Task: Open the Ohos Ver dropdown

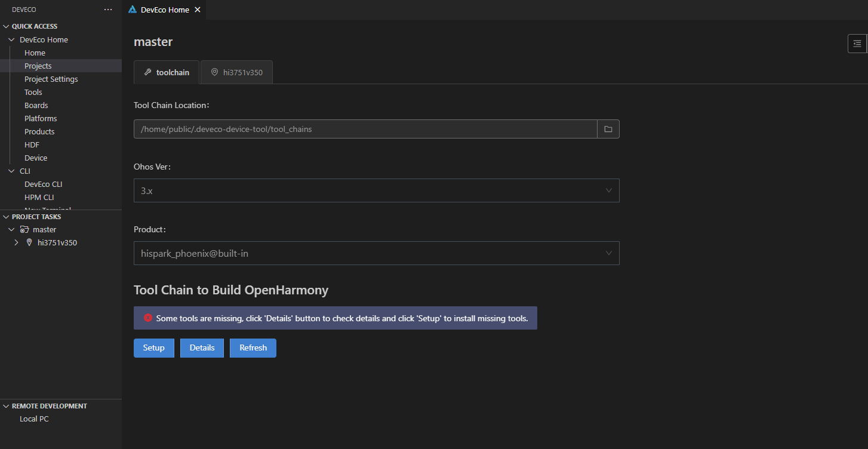Action: [x=376, y=190]
